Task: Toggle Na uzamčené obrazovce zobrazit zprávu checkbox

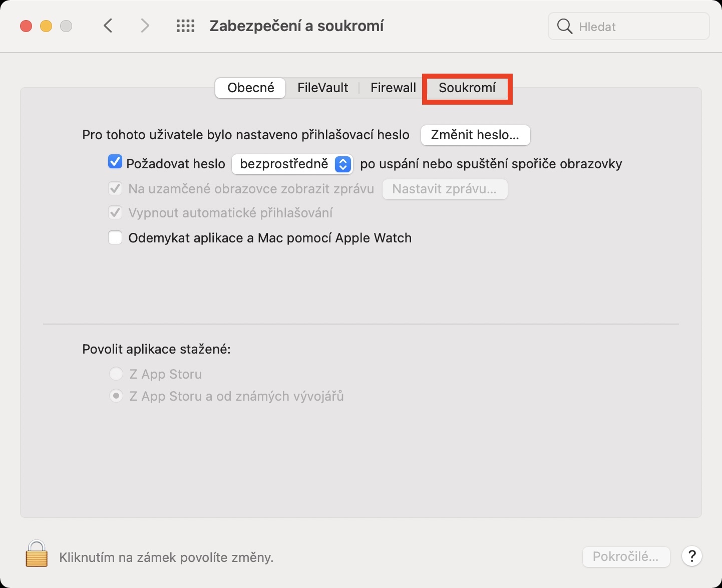Action: pos(115,189)
